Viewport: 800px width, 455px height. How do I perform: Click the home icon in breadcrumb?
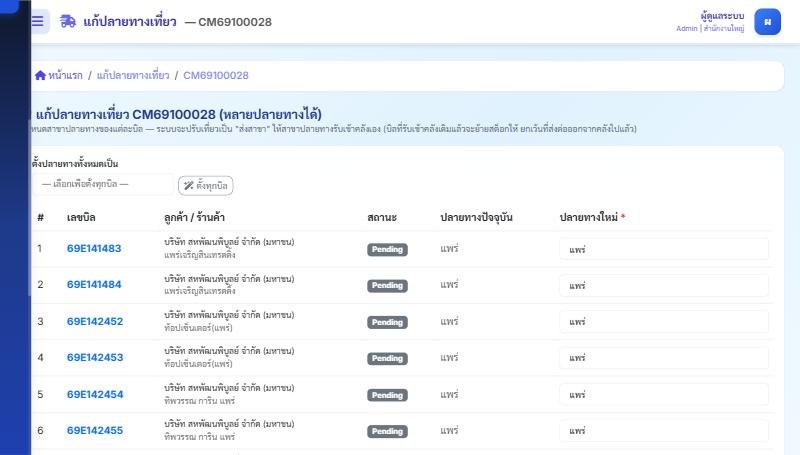click(x=40, y=75)
